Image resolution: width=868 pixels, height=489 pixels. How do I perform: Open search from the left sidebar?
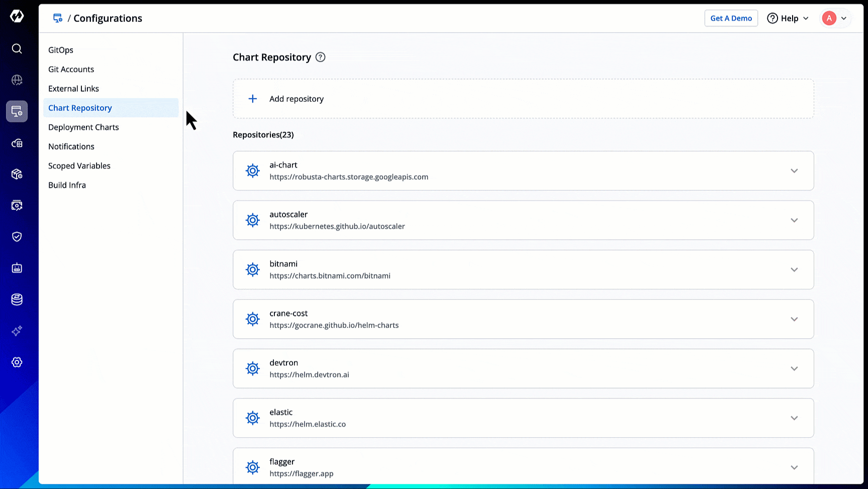point(17,49)
